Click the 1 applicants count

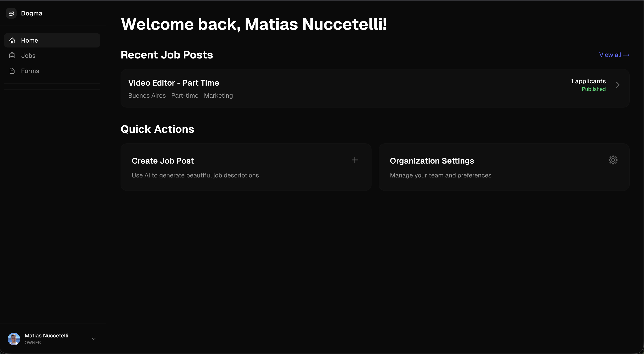click(588, 81)
